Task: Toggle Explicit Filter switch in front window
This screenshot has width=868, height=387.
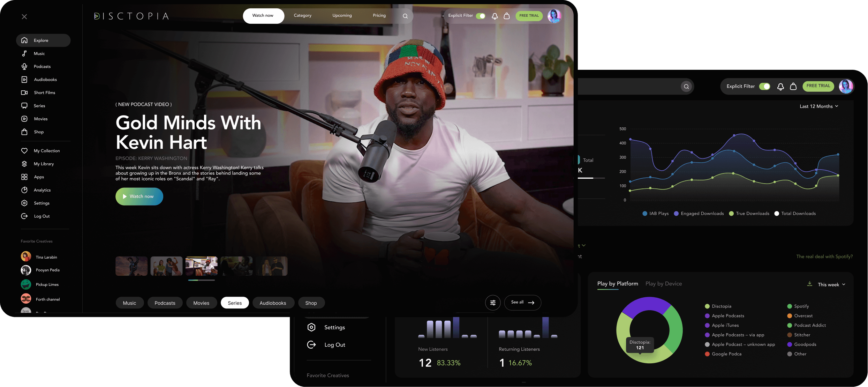Action: pos(481,16)
